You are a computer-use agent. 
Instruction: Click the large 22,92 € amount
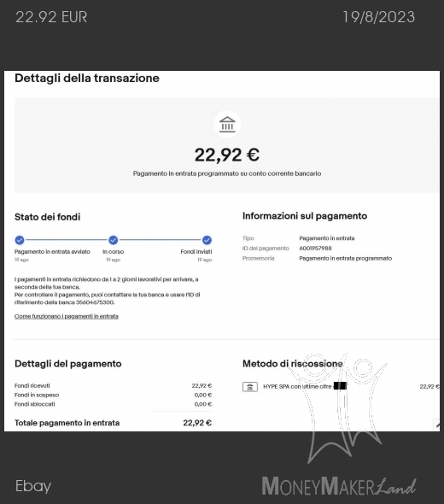(x=227, y=155)
